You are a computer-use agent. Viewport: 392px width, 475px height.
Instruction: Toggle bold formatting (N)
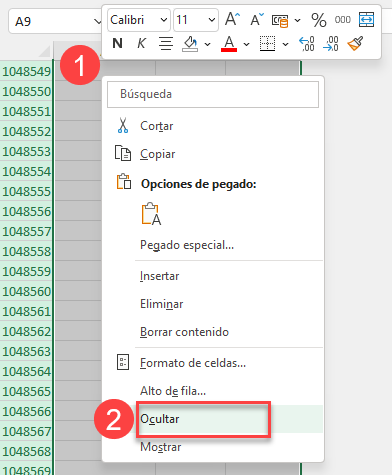point(117,43)
